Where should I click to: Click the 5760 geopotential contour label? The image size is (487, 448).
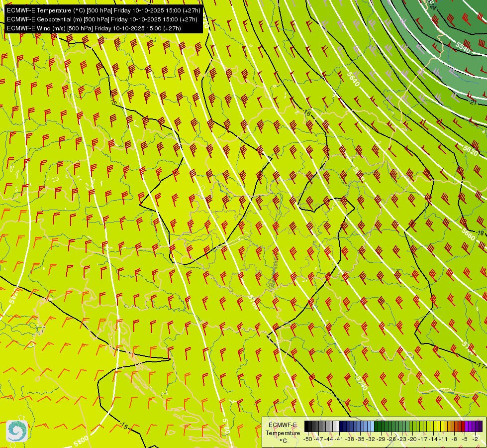253,302
